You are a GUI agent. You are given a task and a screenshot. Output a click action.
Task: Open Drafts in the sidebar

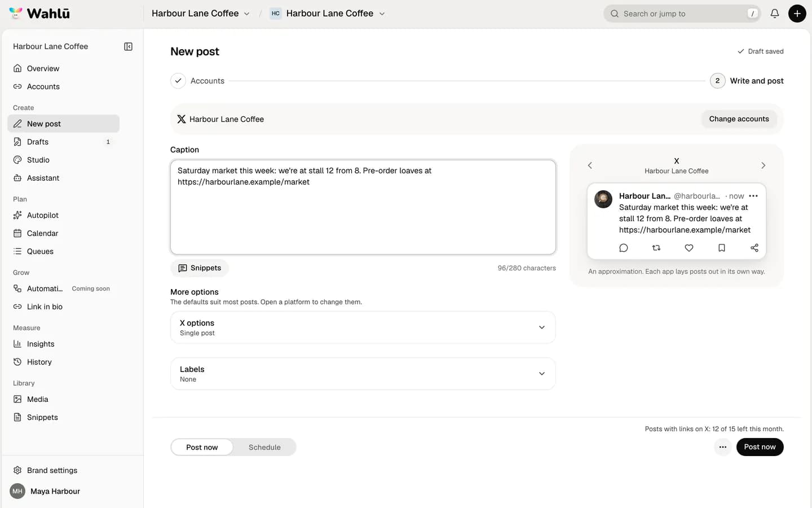[x=63, y=142]
